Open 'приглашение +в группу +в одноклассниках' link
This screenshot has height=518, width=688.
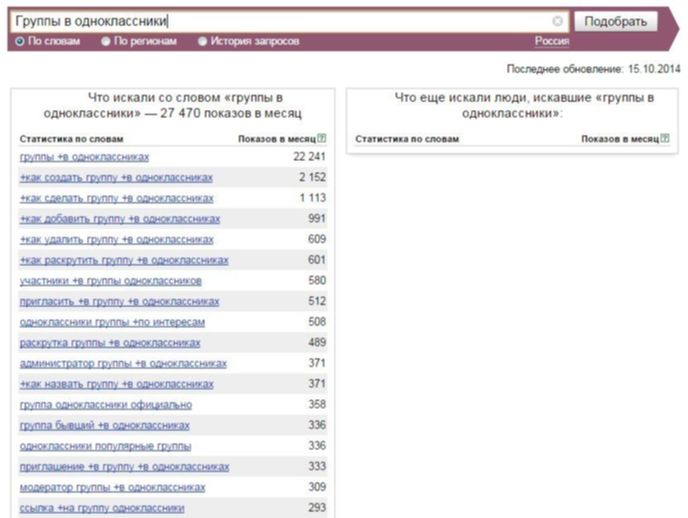click(x=125, y=467)
